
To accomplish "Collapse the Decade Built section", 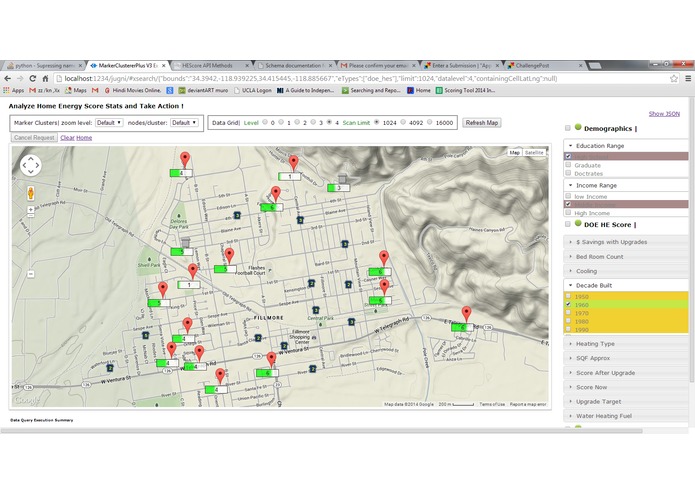I will coord(626,285).
